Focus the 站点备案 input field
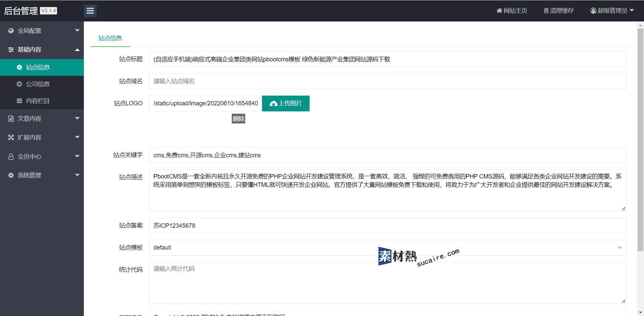The image size is (644, 316). click(x=387, y=226)
